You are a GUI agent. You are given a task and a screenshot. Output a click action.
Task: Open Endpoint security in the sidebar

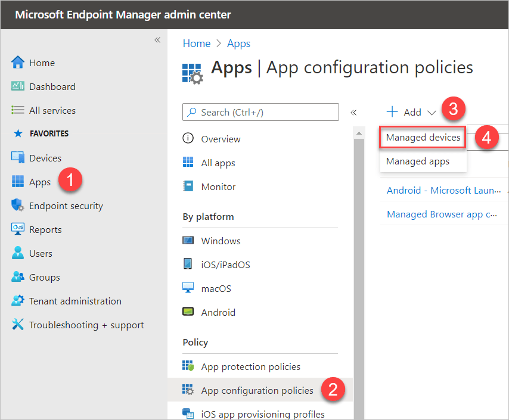tap(66, 206)
